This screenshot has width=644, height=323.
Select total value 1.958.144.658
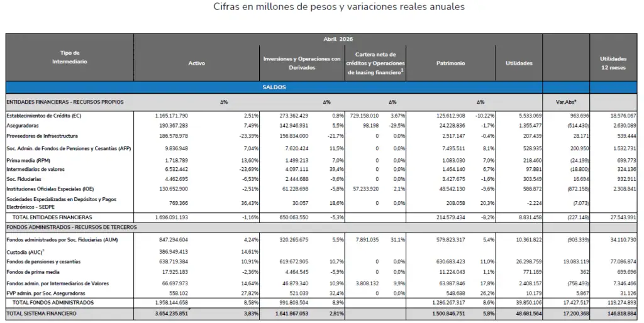click(x=171, y=303)
